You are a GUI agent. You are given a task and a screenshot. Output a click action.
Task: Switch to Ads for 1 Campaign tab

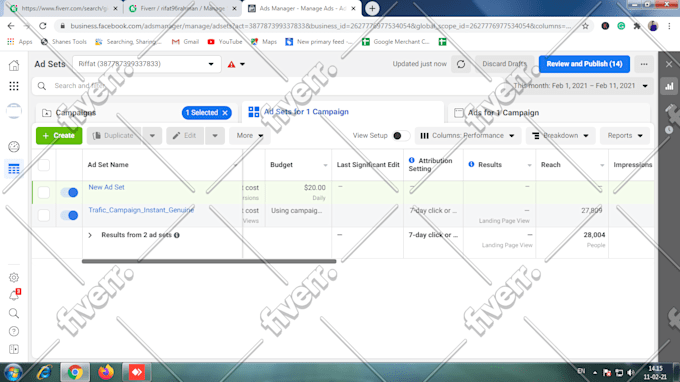point(549,113)
